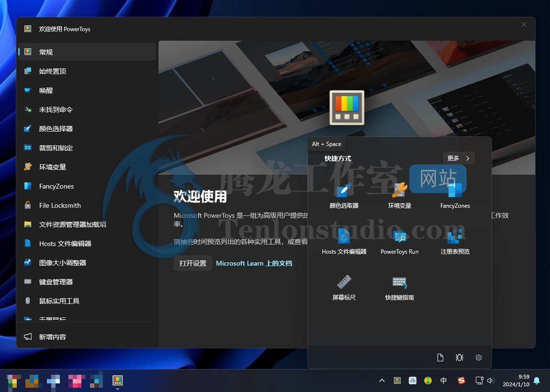This screenshot has width=550, height=392.
Task: Click the 打开设置 button
Action: point(192,263)
